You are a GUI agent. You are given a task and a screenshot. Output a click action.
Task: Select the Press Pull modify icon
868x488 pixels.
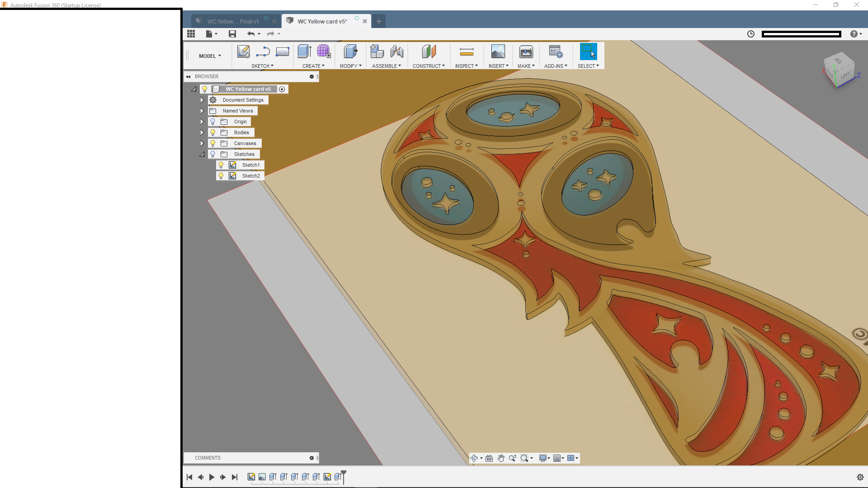tap(350, 52)
